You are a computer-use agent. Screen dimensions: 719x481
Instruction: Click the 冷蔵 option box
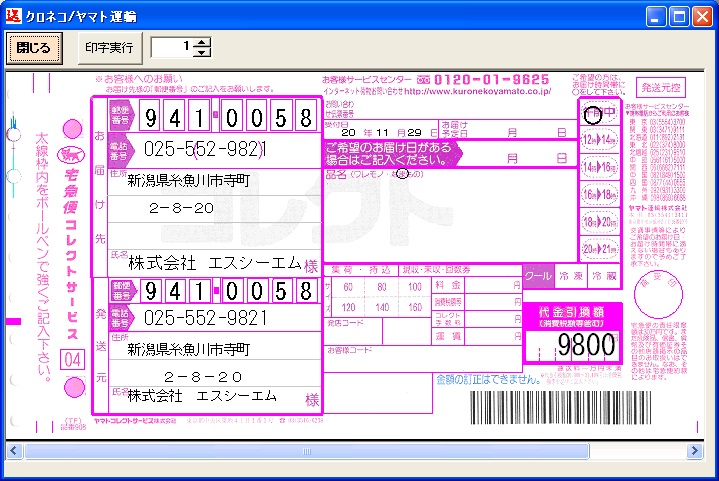[604, 276]
